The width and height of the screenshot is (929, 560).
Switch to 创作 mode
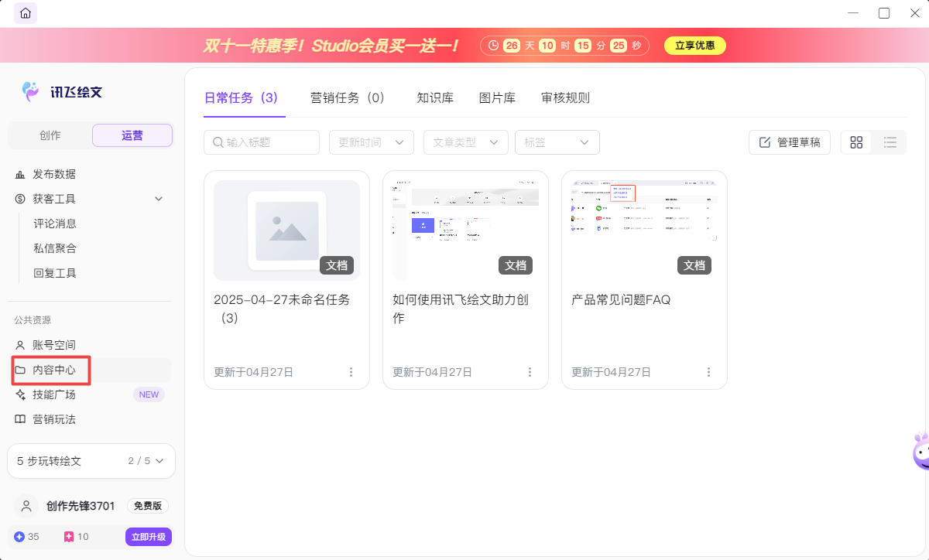click(x=50, y=135)
